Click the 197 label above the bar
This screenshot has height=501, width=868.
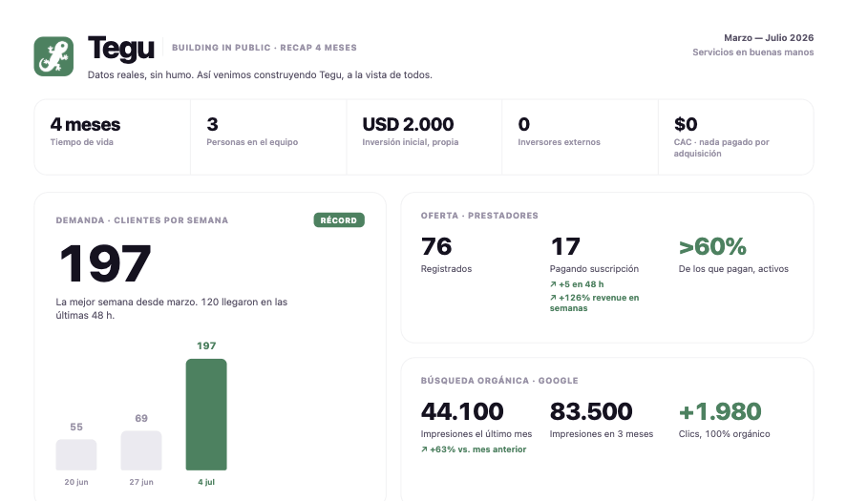click(x=206, y=345)
